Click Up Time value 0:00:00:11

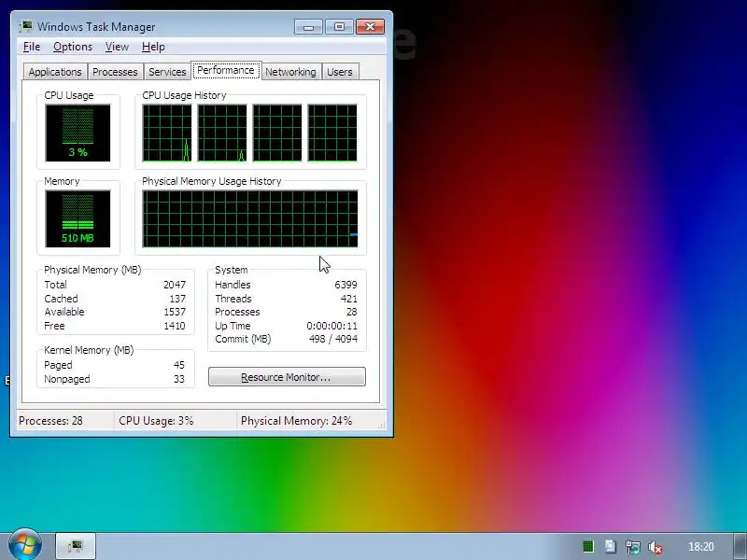(331, 326)
